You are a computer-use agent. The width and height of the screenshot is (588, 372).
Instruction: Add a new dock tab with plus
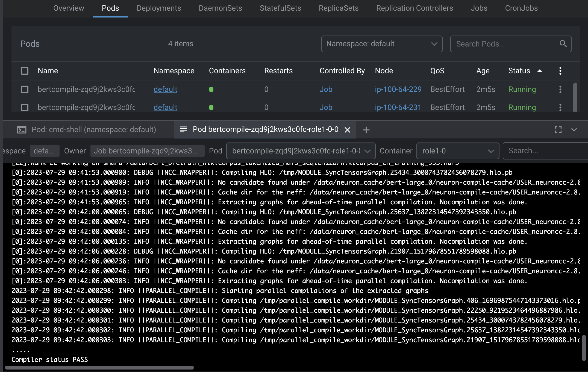[x=366, y=130]
